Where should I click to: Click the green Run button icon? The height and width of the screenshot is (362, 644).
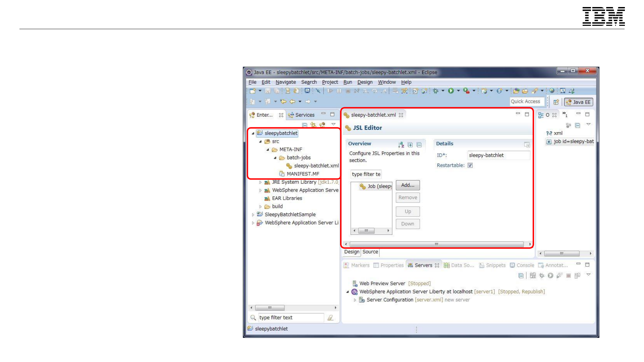(x=451, y=91)
